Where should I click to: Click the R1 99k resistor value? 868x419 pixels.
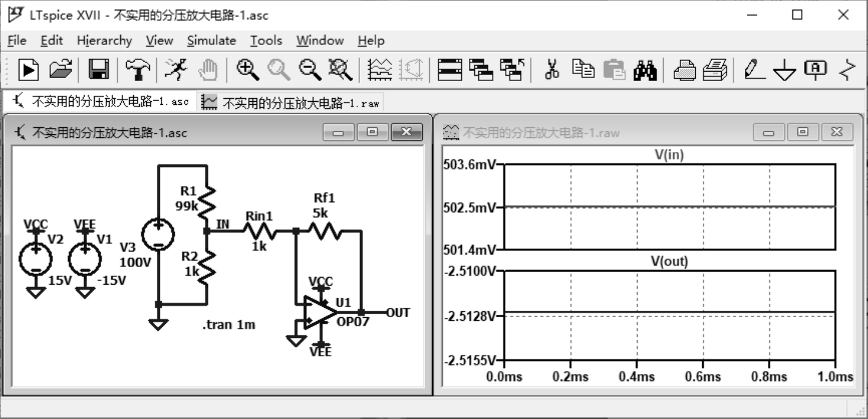[x=187, y=205]
